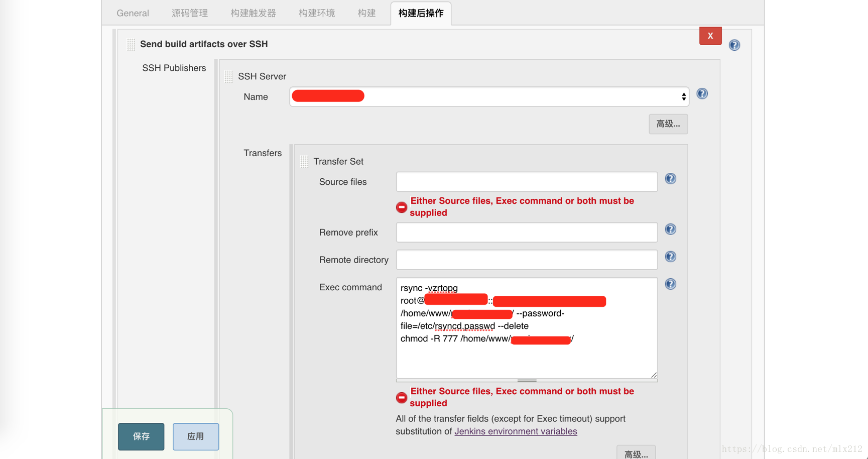Grab the Exec command textarea resize corner
Screen dimensions: 868x459
click(654, 375)
